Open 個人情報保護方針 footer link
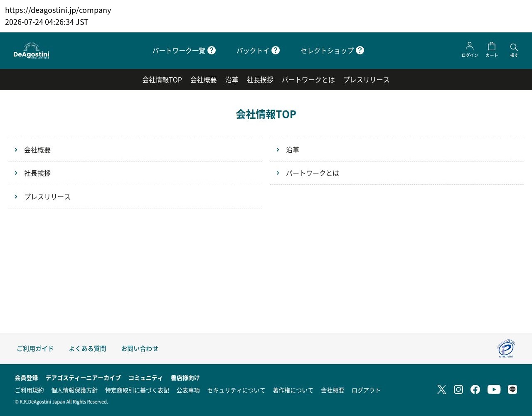This screenshot has height=416, width=532. click(74, 390)
